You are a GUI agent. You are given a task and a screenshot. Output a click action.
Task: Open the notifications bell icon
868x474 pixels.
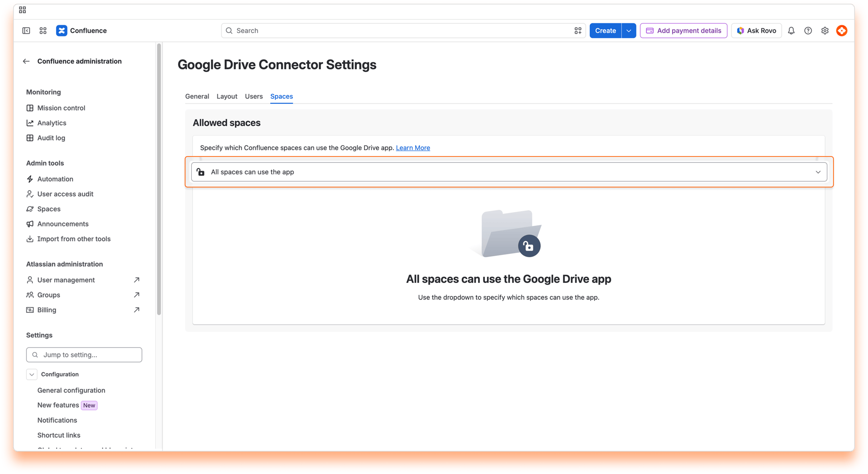click(x=791, y=30)
